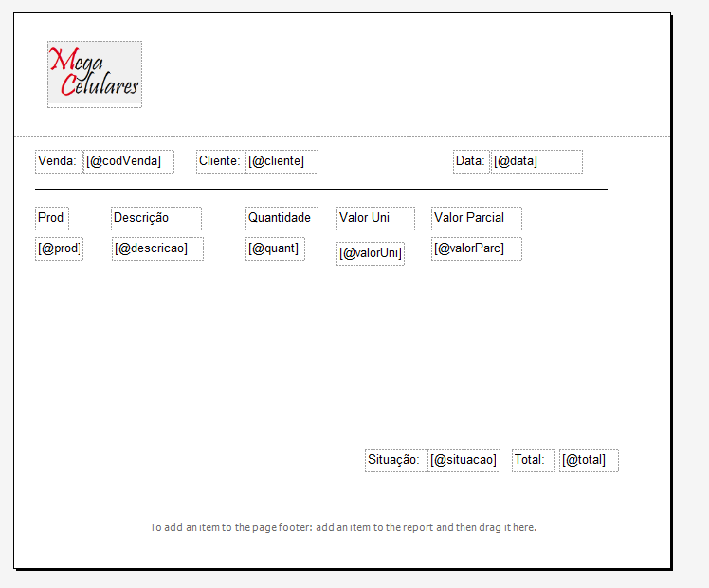Click the [@quant] field textbox
Screen dimensions: 709x588
276,248
